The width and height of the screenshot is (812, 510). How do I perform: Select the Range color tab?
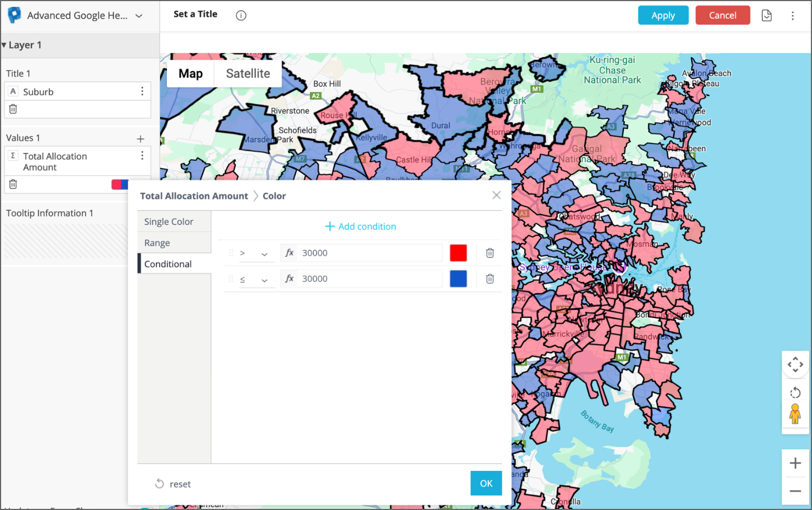157,243
